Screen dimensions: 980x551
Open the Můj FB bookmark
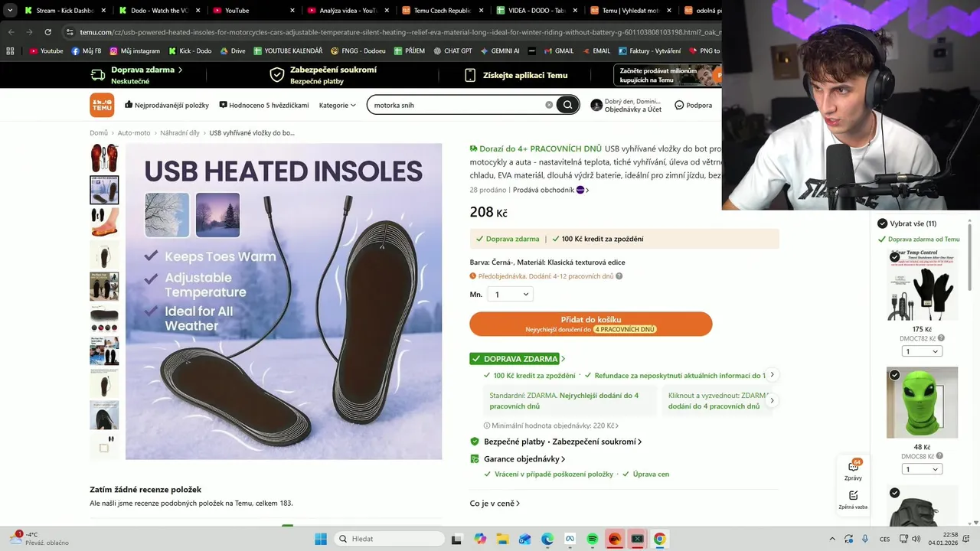click(87, 51)
